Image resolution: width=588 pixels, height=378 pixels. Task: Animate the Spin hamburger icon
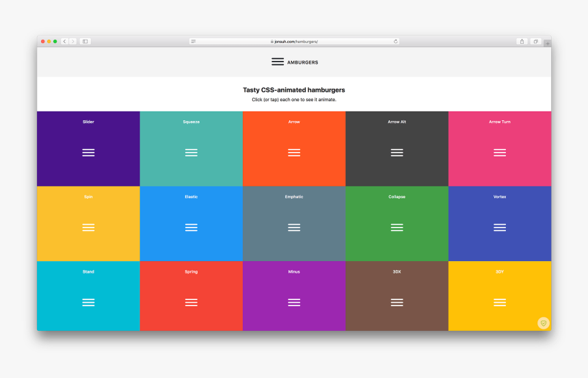click(88, 228)
